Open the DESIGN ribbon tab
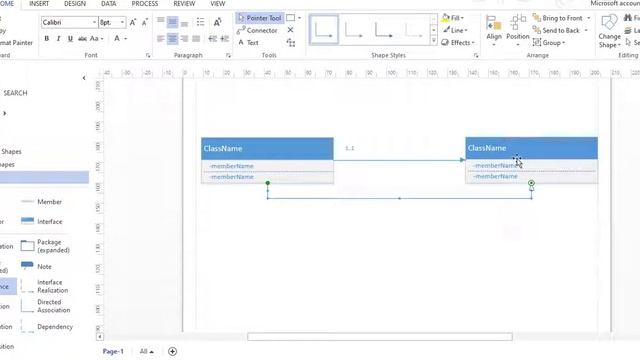Image resolution: width=640 pixels, height=360 pixels. (x=75, y=4)
